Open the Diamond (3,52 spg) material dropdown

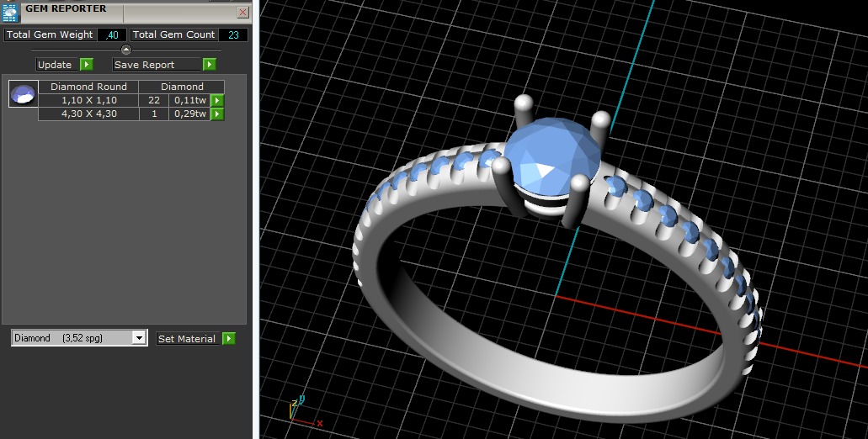tap(79, 338)
